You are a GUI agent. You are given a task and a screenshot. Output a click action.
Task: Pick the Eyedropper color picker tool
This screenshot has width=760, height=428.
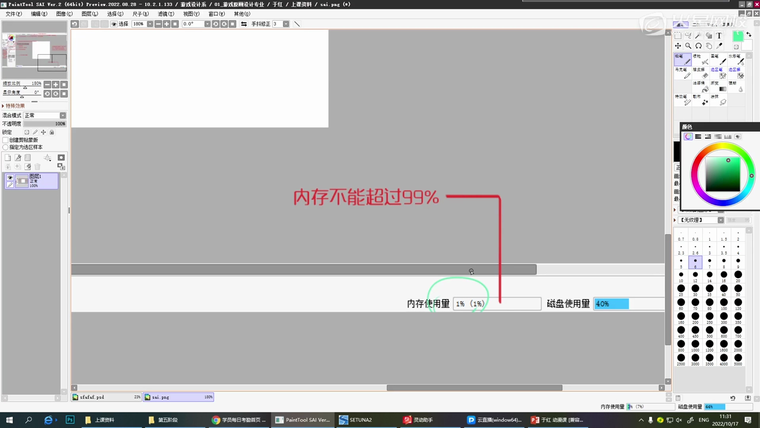pyautogui.click(x=719, y=46)
